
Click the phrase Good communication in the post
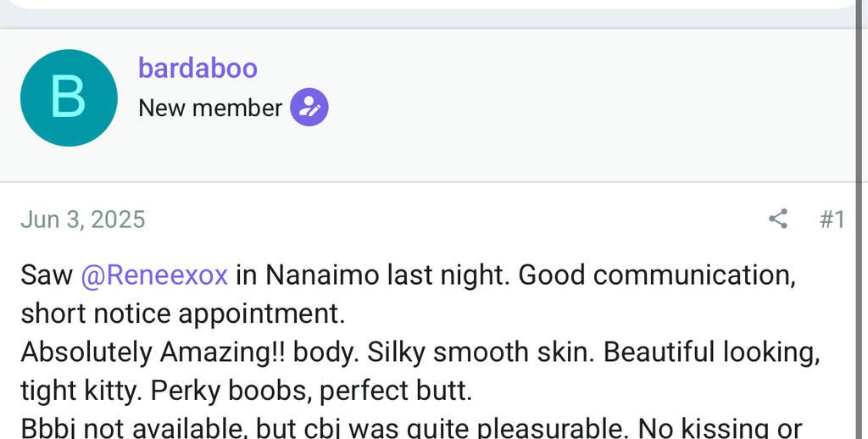[x=654, y=275]
